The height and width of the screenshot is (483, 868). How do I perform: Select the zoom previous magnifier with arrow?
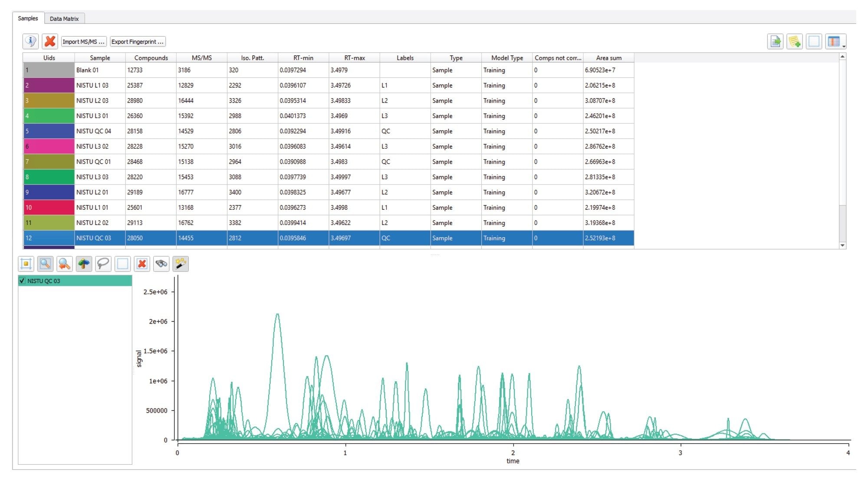pyautogui.click(x=65, y=264)
